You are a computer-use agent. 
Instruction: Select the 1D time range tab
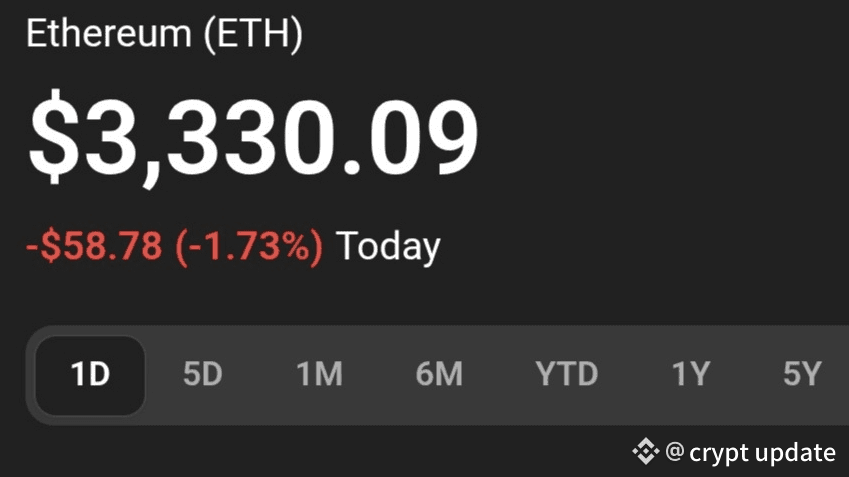(90, 375)
